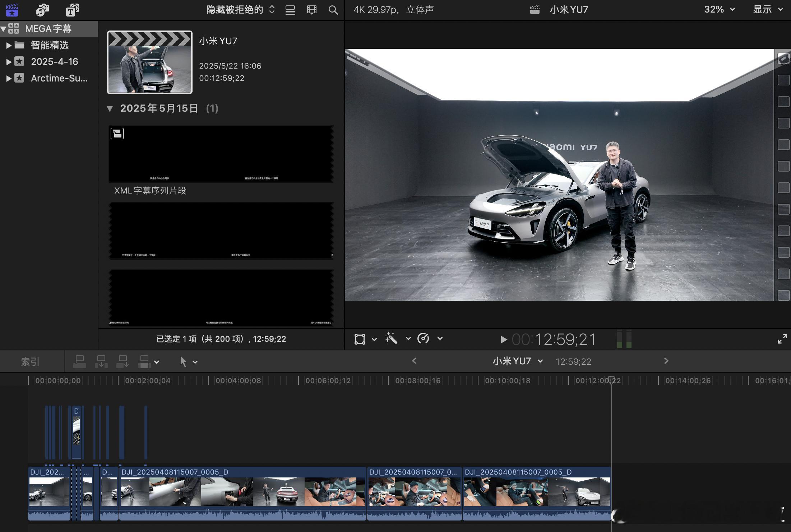
Task: Insert selected clip into the storyline
Action: pyautogui.click(x=101, y=362)
